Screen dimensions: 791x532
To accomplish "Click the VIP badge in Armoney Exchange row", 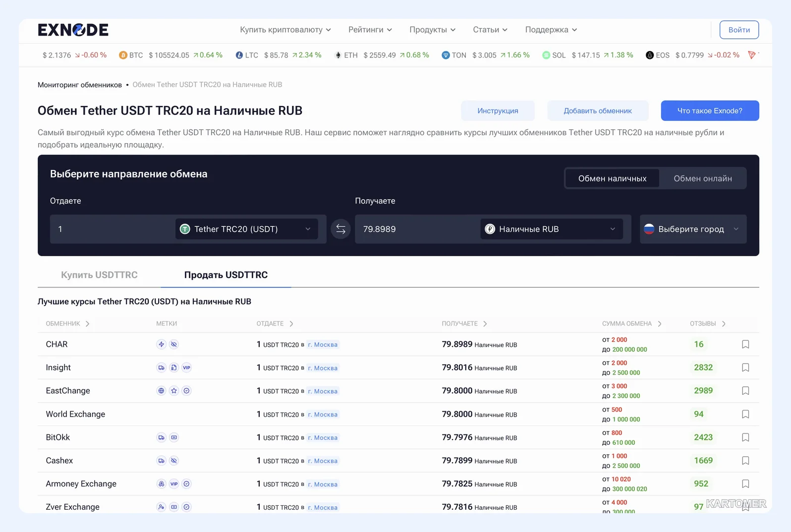I will click(x=174, y=484).
